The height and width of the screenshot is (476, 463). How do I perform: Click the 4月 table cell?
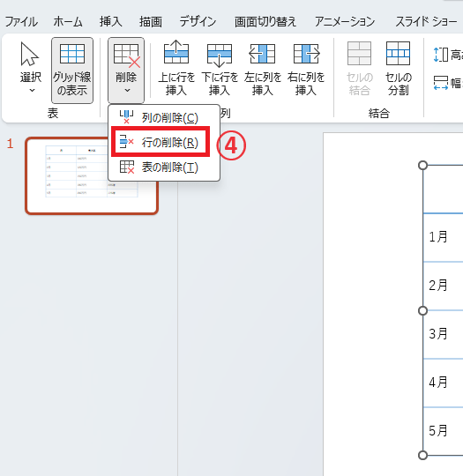click(x=443, y=383)
